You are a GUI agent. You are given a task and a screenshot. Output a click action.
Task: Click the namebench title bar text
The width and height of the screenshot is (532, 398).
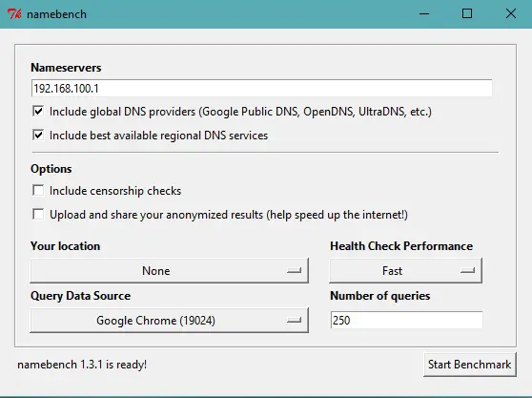click(x=56, y=14)
